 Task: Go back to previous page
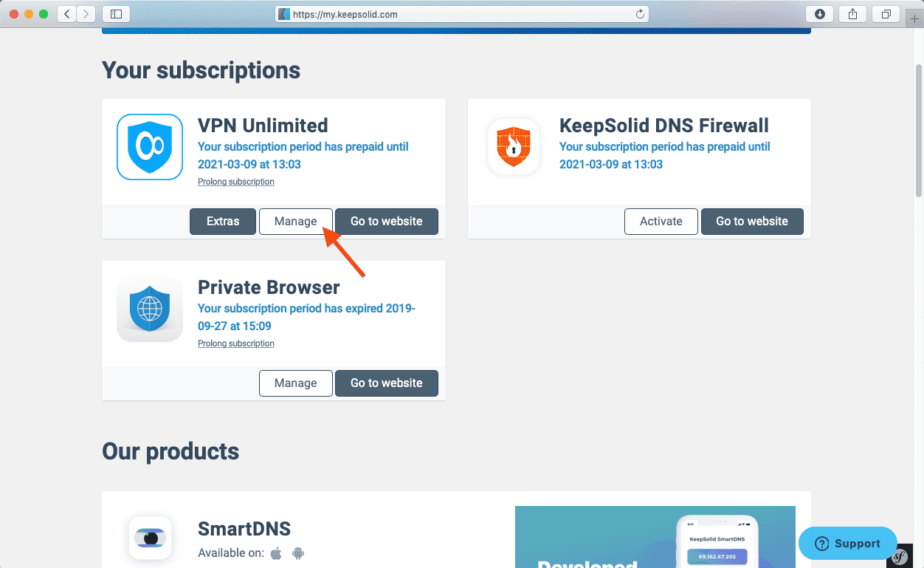tap(67, 14)
